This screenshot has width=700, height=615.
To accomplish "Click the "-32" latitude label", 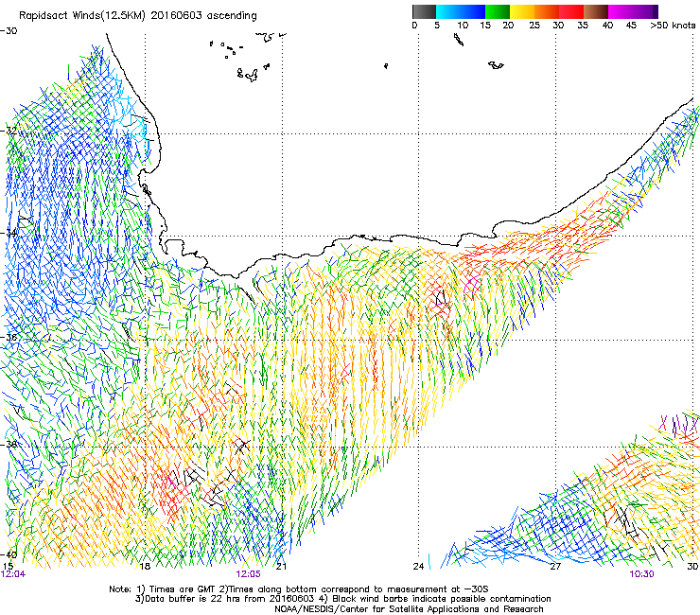I will pos(9,132).
